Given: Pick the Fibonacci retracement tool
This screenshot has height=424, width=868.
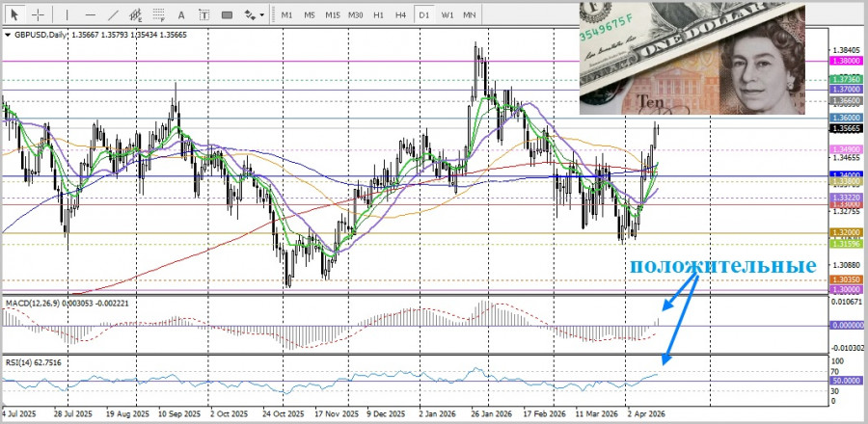Looking at the screenshot, I should [158, 14].
